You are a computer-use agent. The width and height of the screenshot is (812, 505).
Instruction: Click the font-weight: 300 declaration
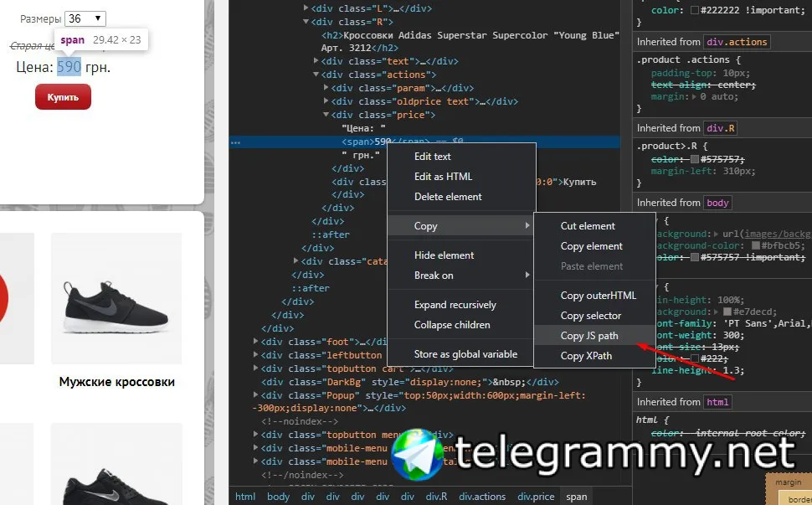tap(702, 335)
